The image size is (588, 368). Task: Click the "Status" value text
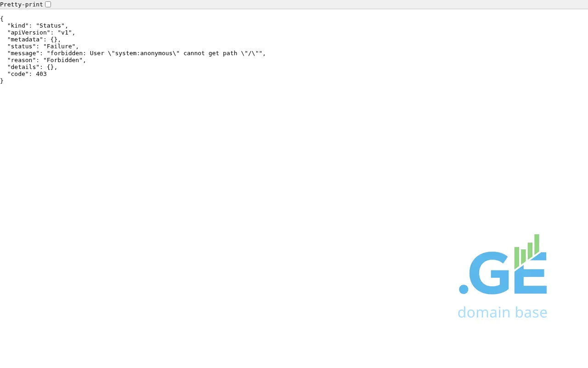[51, 26]
